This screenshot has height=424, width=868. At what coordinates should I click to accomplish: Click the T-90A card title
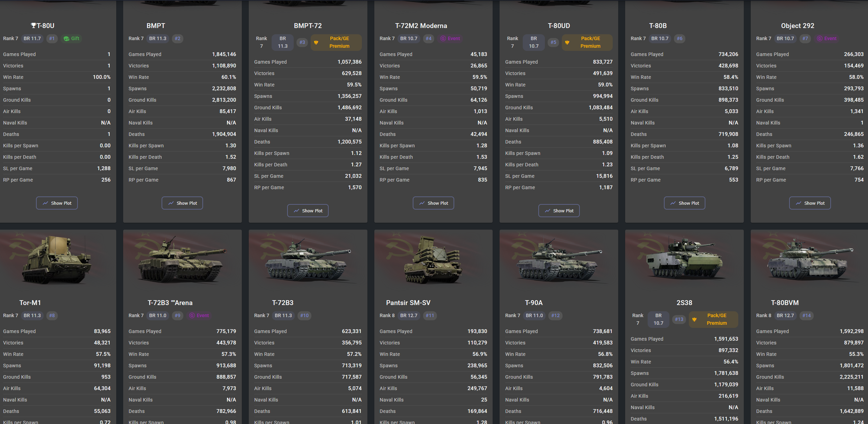[x=533, y=303]
